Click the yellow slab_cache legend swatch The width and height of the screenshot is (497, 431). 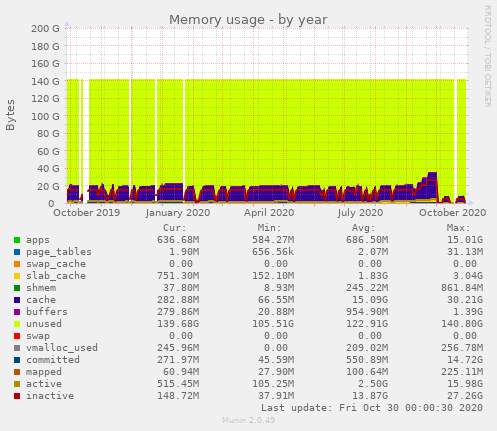17,276
